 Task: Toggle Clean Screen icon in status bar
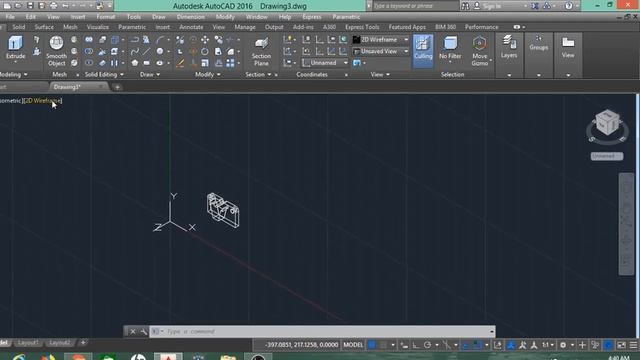(621, 345)
